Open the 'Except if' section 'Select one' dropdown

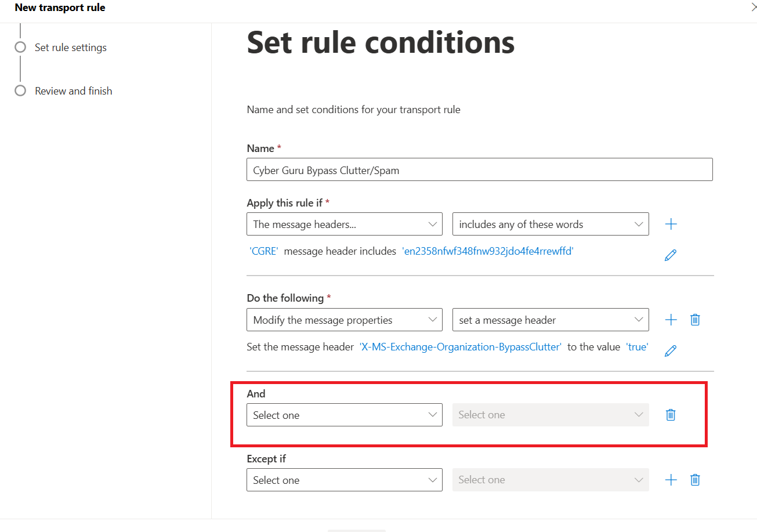pos(345,480)
